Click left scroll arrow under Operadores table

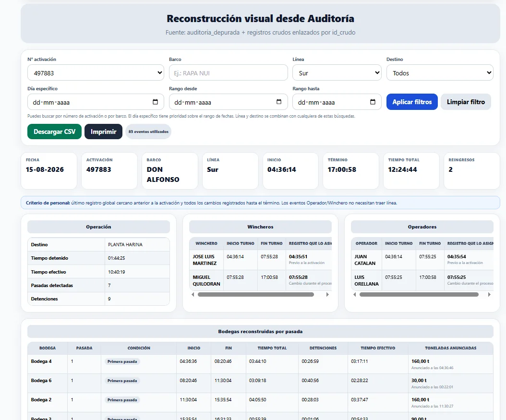[355, 295]
